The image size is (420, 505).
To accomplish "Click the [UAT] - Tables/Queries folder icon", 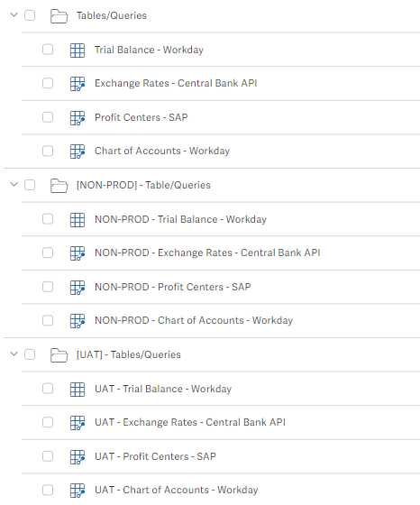I will 59,355.
